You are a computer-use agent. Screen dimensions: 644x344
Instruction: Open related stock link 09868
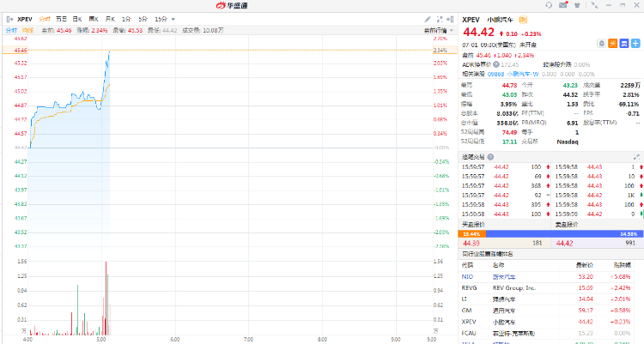point(495,74)
